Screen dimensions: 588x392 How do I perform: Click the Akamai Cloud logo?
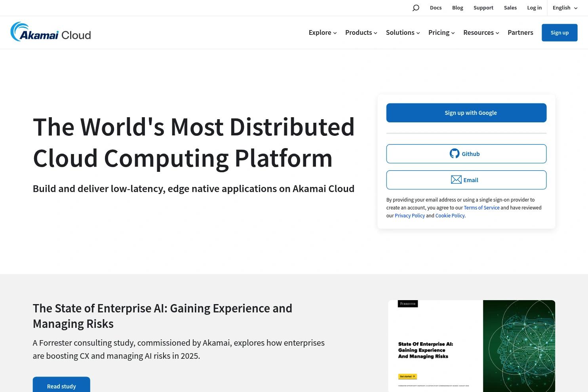[x=51, y=32]
